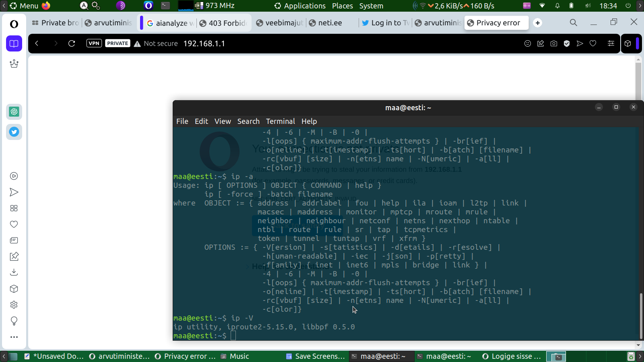Switch to the veebimajutus tab
Viewport: 644px width, 362px height.
click(x=280, y=23)
